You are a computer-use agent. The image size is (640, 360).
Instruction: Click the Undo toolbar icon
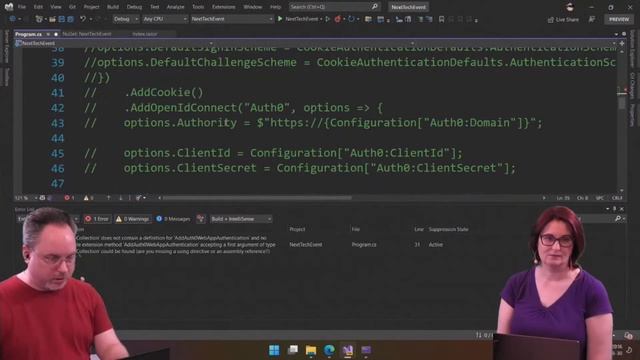[x=83, y=19]
